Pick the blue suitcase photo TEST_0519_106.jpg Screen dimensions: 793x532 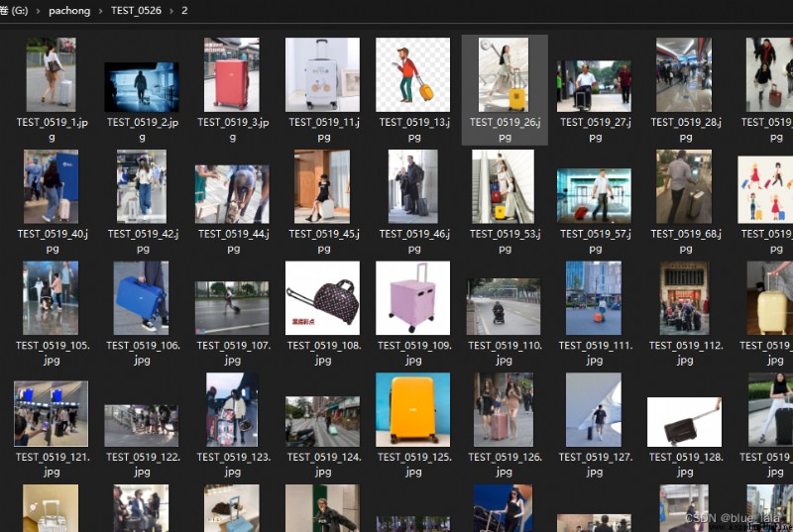141,298
